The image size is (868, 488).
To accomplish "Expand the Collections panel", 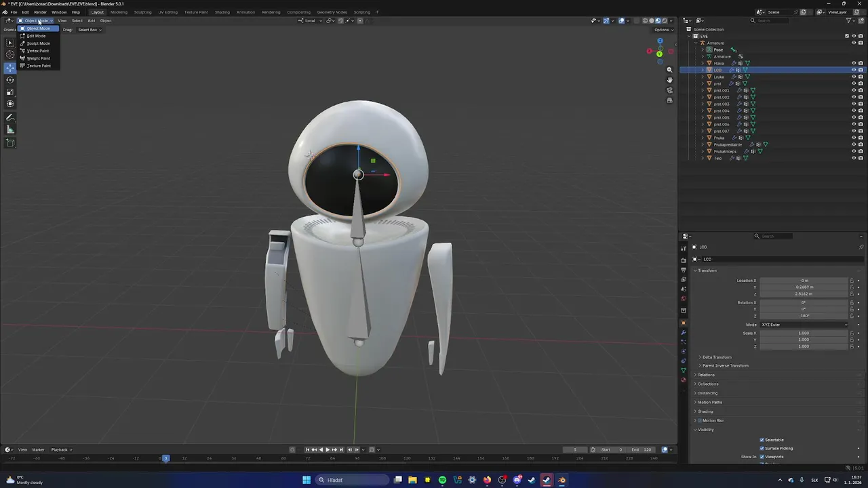I will [x=707, y=384].
